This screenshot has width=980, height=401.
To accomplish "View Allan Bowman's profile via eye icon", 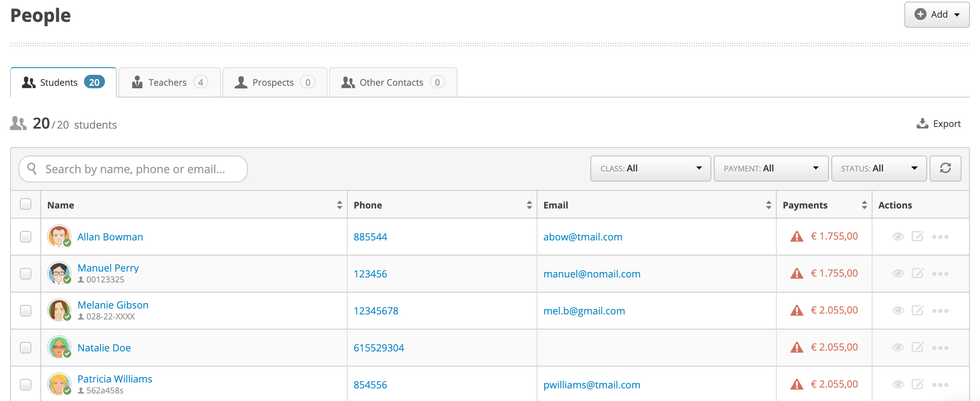I will (x=898, y=237).
